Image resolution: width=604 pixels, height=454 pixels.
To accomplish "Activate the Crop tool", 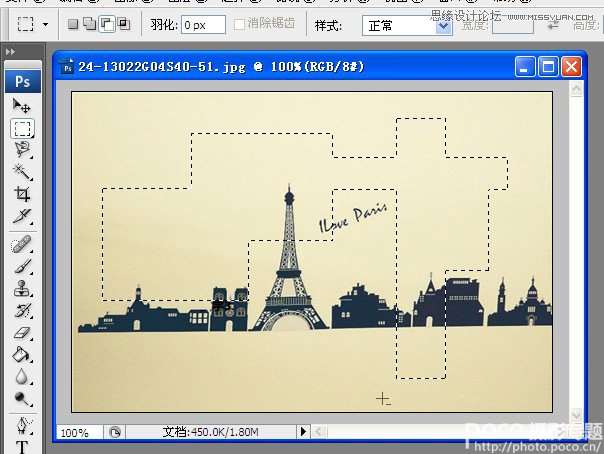I will click(x=22, y=194).
